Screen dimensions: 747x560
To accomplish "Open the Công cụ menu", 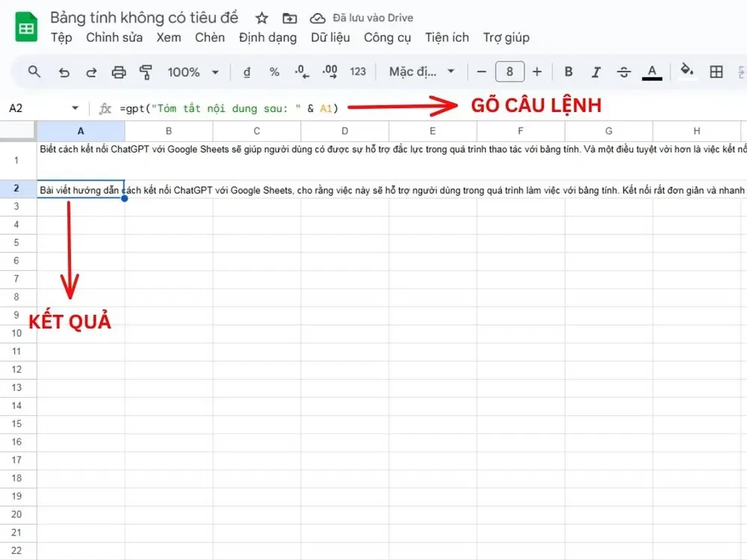I will (387, 37).
